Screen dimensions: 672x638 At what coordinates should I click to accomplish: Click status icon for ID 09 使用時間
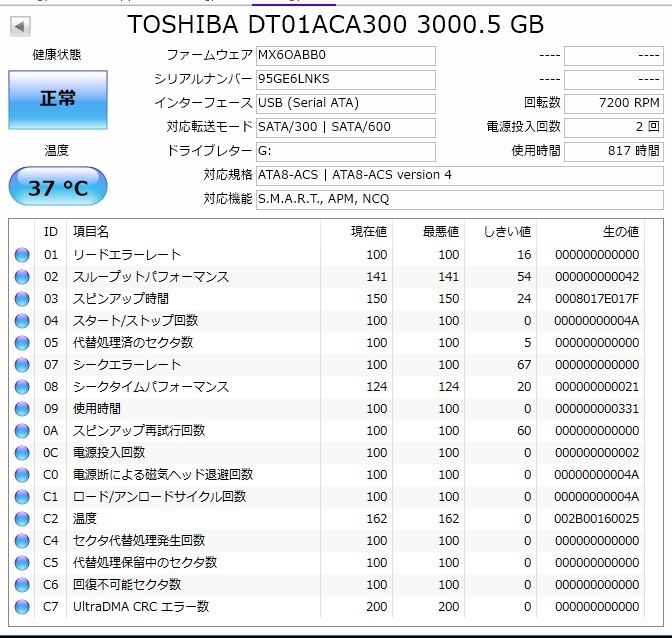click(x=22, y=409)
